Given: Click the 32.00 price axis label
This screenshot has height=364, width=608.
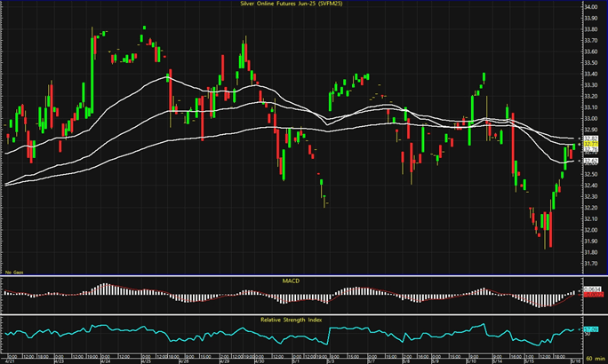Looking at the screenshot, I should pyautogui.click(x=590, y=230).
